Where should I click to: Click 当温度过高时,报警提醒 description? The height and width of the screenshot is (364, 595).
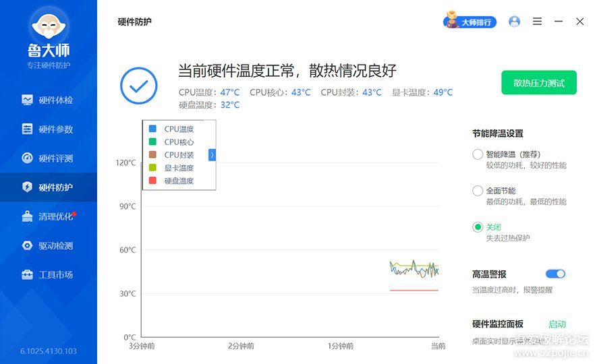[512, 290]
